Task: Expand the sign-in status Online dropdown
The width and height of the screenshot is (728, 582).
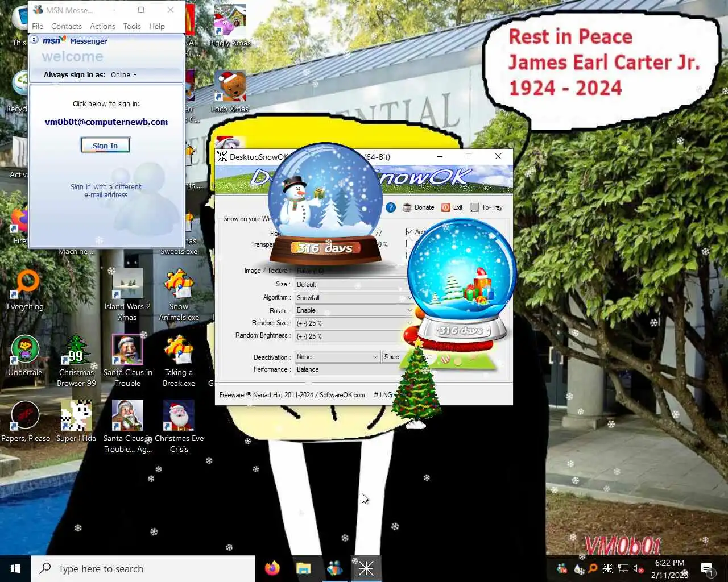Action: tap(123, 74)
